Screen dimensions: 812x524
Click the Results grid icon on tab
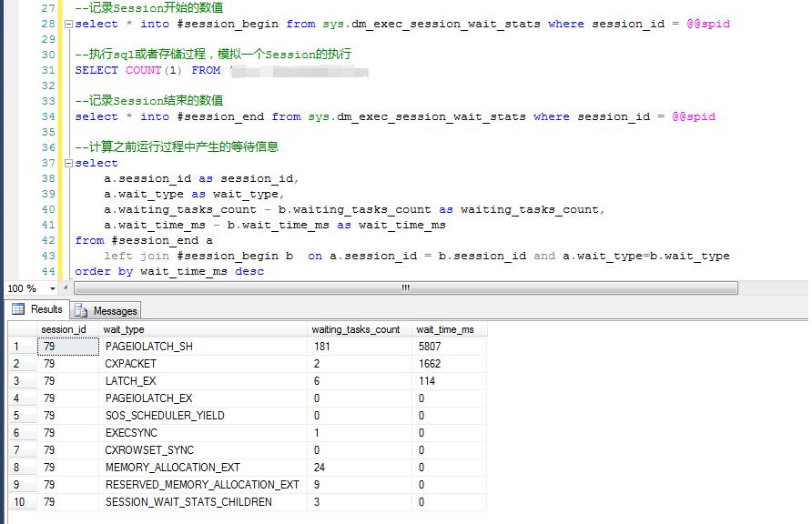pos(18,309)
